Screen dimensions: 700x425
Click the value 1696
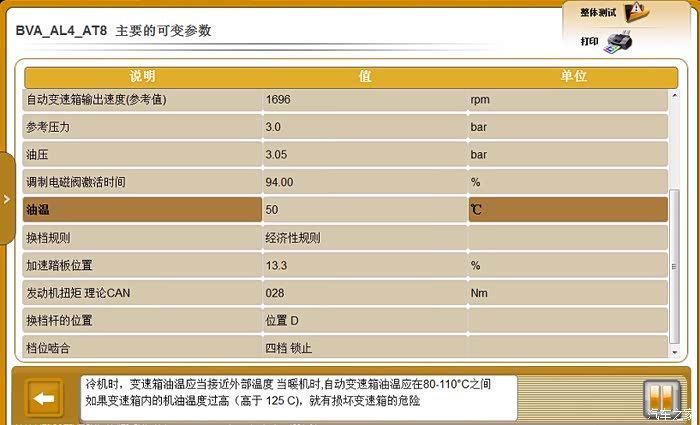(278, 100)
